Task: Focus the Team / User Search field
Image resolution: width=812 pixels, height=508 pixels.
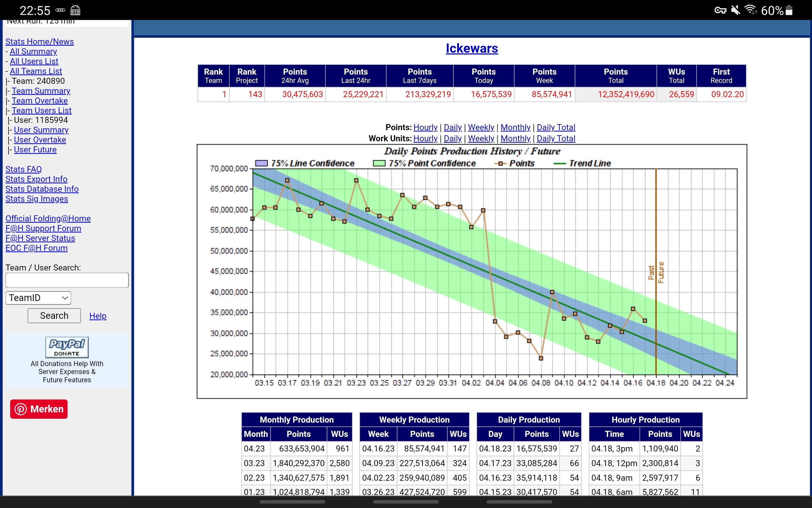Action: click(67, 280)
